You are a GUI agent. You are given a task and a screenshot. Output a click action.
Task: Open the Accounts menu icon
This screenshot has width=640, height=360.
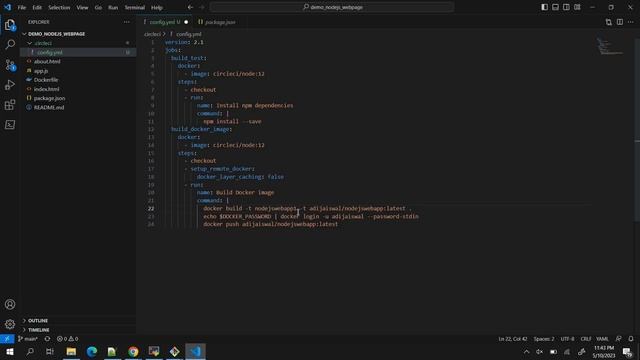10,304
